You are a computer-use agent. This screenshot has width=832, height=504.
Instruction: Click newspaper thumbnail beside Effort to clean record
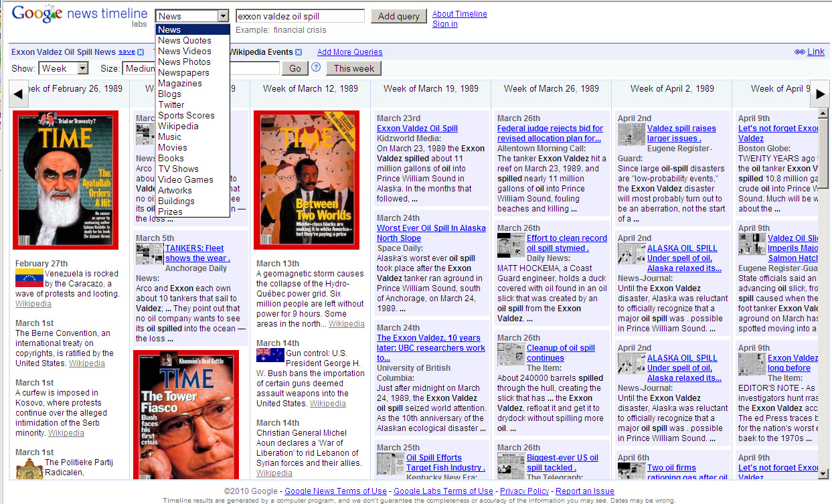(511, 246)
